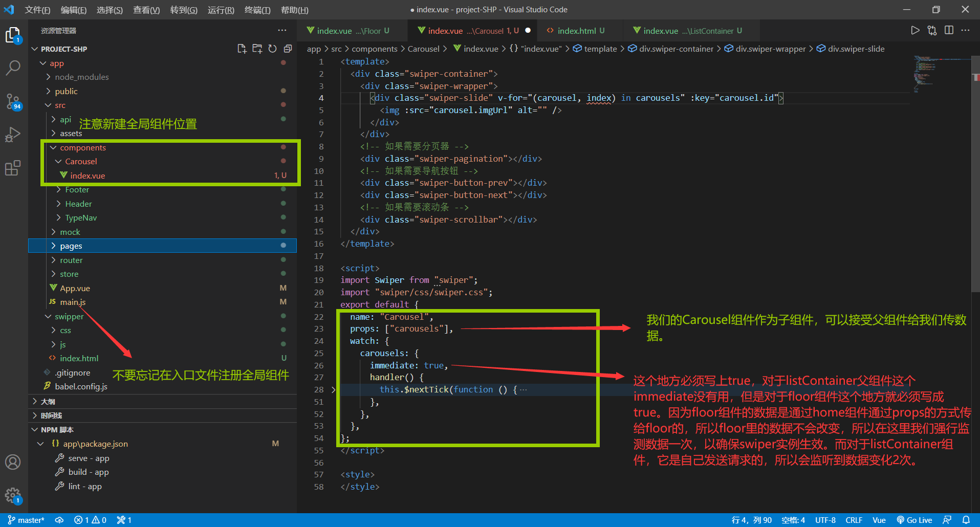Expand the Footer folder
Viewport: 980px width, 527px height.
pos(77,189)
